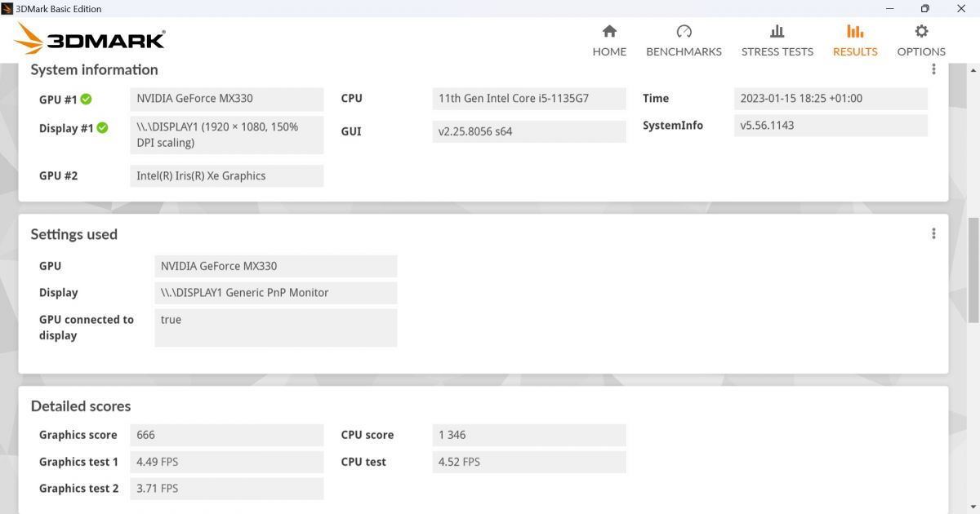Click the System information heading
Screen dimensions: 980x514
pyautogui.click(x=94, y=70)
